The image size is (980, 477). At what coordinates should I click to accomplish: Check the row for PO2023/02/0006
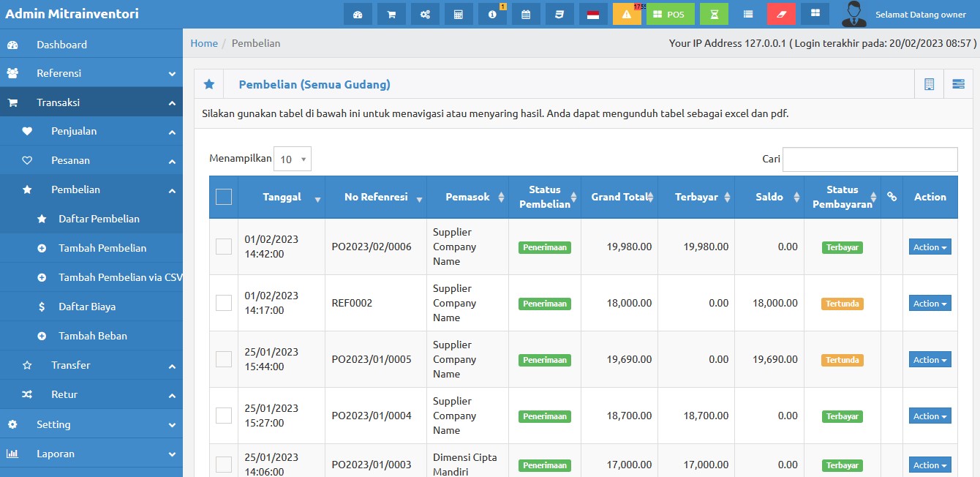coord(224,247)
